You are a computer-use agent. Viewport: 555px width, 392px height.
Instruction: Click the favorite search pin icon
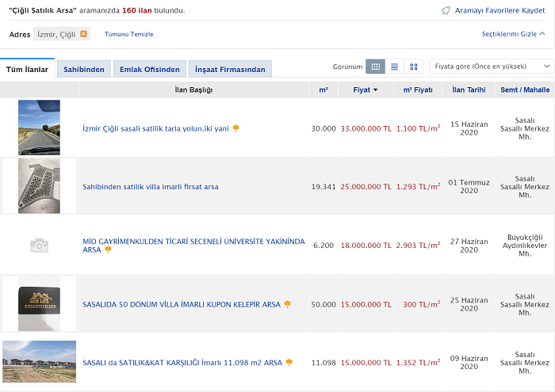446,10
